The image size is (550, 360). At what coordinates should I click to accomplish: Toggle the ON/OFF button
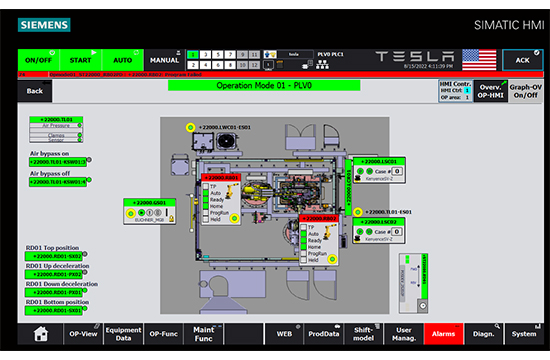[x=39, y=60]
